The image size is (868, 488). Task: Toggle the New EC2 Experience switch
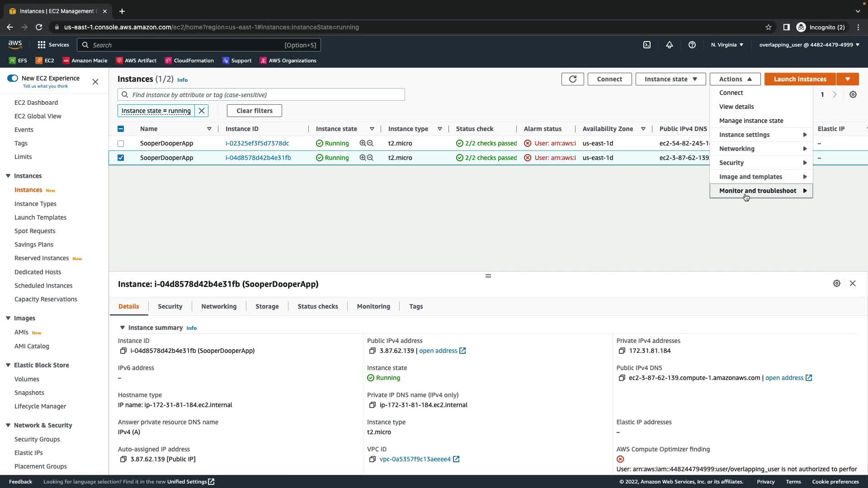coord(13,78)
